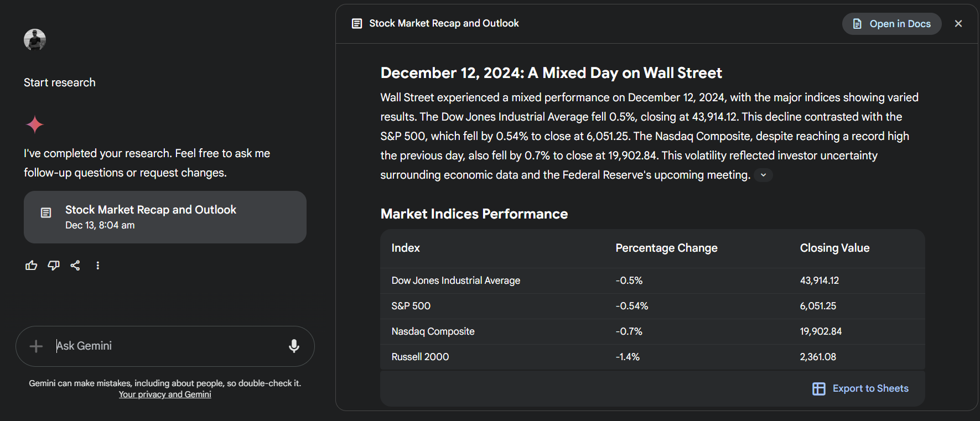Viewport: 980px width, 421px height.
Task: Activate the microphone voice input
Action: coord(294,346)
